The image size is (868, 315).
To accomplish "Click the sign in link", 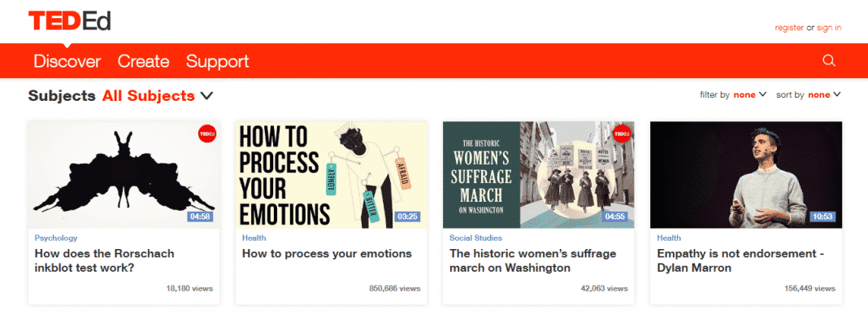I will 829,28.
